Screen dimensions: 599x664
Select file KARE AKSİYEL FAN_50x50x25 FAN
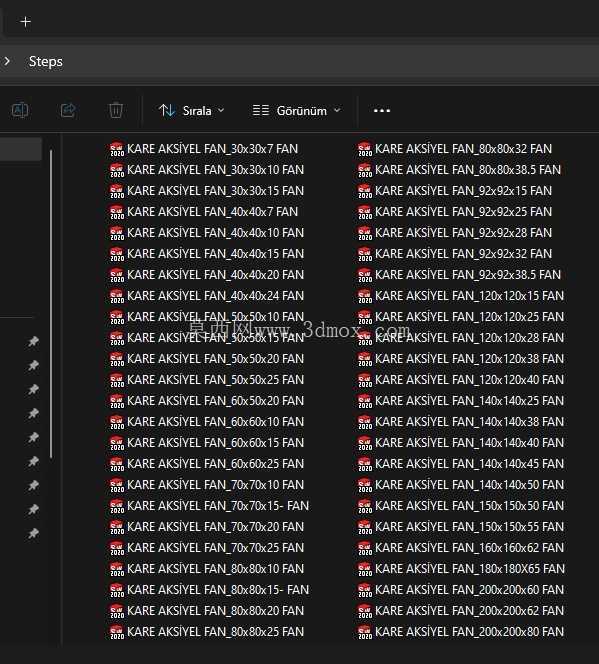(207, 380)
